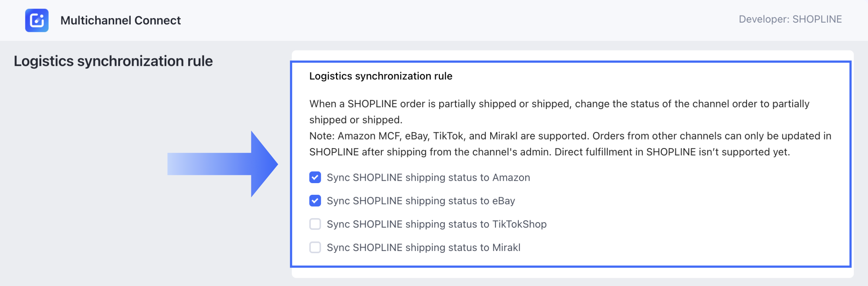
Task: Click the "Logistics synchronization rule" heading inside the card
Action: [x=381, y=76]
